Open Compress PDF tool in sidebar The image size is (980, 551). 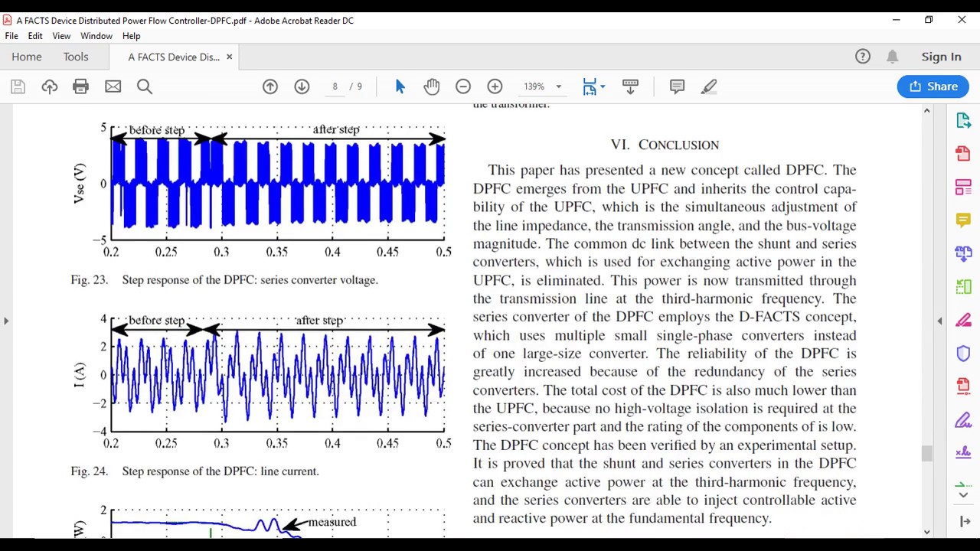[x=963, y=386]
